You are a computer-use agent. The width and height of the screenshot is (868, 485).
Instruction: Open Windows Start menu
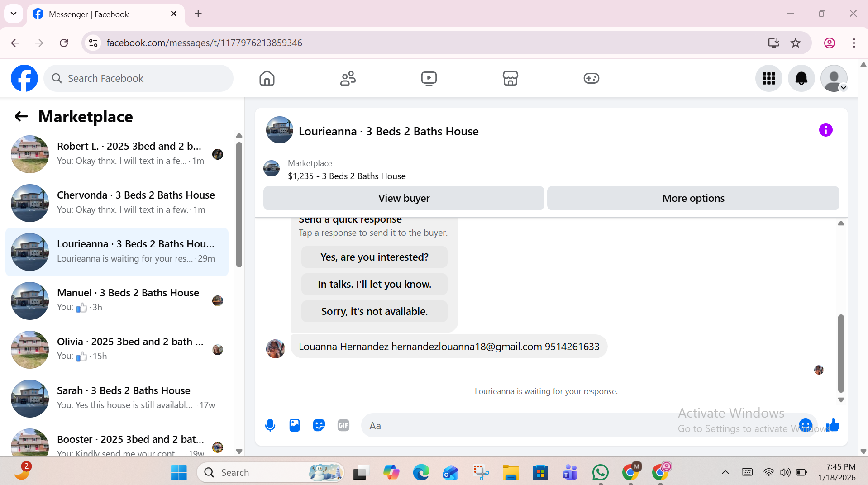coord(179,472)
